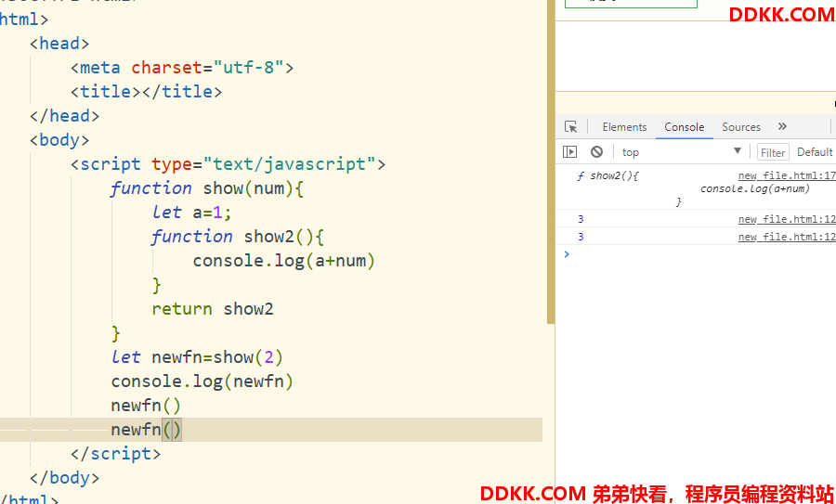The height and width of the screenshot is (504, 836).
Task: Select the logged ƒ show2(){ function entry
Action: coord(607,175)
